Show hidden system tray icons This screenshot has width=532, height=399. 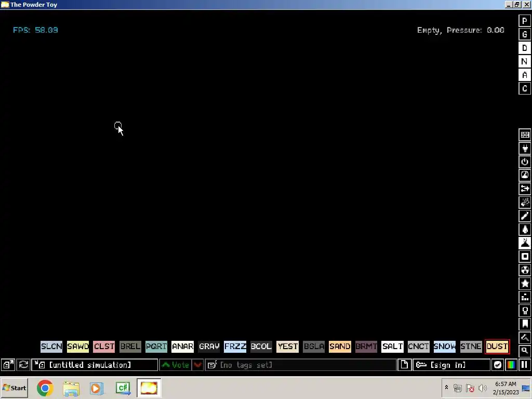pos(446,388)
